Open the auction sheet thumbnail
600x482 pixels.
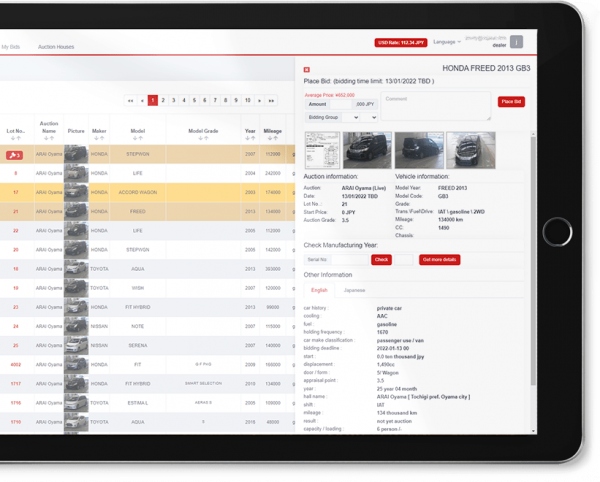click(322, 150)
